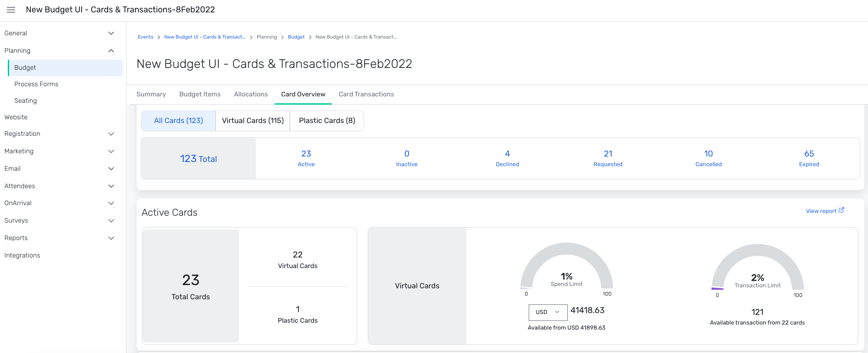Select the Plastic Cards (8) filter
Image resolution: width=868 pixels, height=353 pixels.
327,121
